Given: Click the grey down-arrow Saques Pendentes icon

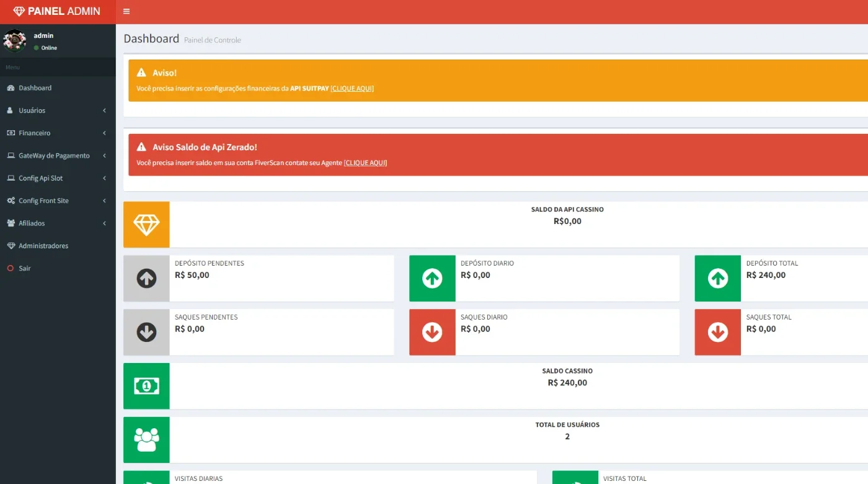Looking at the screenshot, I should tap(146, 333).
